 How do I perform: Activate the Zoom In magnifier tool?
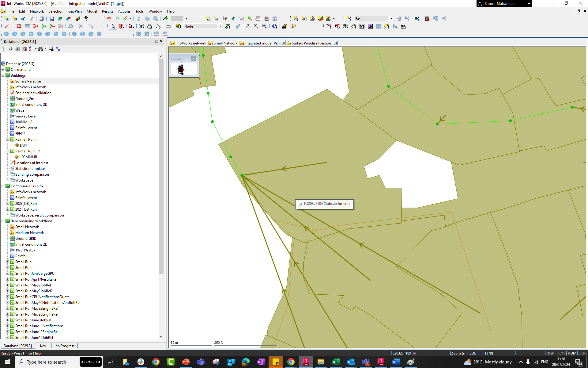point(256,26)
